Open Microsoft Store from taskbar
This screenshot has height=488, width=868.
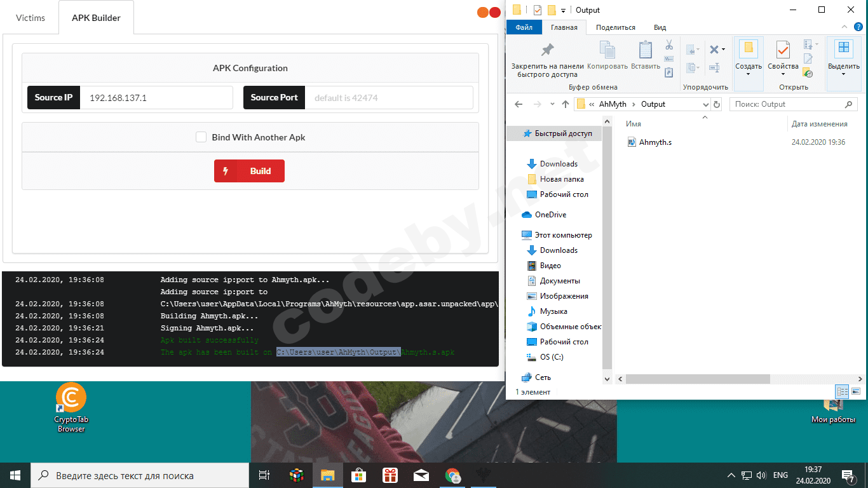click(359, 475)
